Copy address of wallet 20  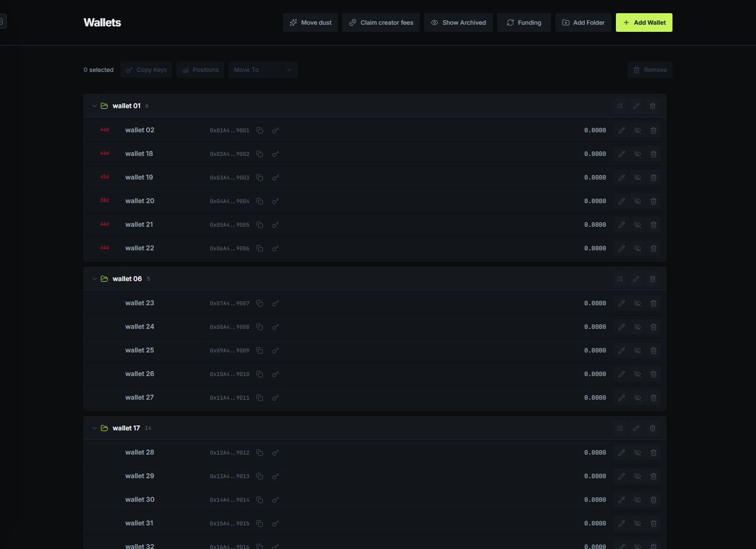point(259,201)
